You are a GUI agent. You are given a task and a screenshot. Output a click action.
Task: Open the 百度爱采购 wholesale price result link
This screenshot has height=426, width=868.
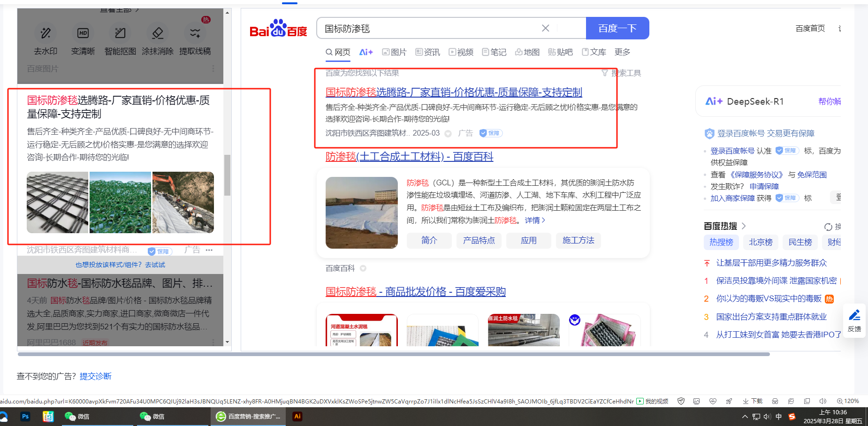tap(416, 291)
